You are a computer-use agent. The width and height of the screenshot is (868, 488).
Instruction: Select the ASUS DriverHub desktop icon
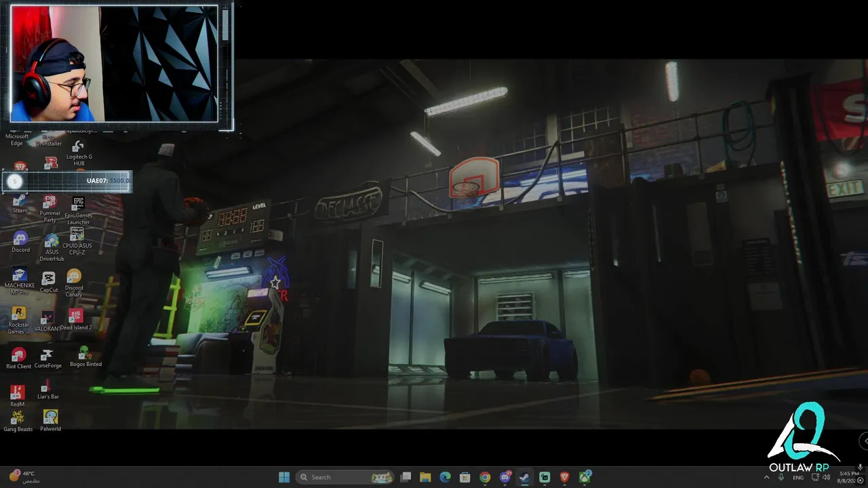[x=52, y=248]
